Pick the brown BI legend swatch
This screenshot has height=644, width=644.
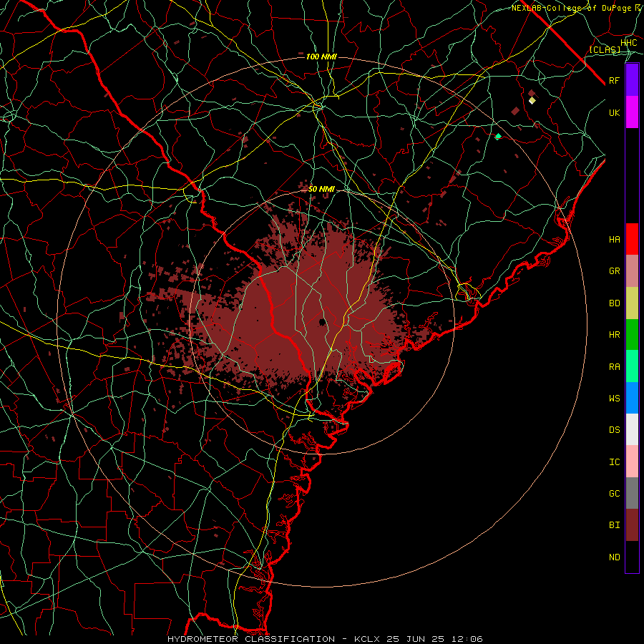tap(632, 525)
